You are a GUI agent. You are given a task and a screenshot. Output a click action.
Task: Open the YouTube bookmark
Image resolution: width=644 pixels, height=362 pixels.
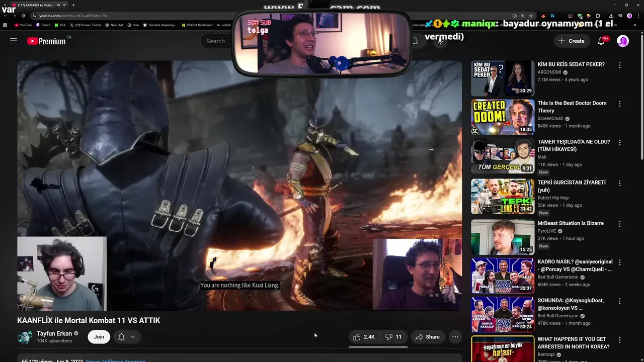pos(23,25)
